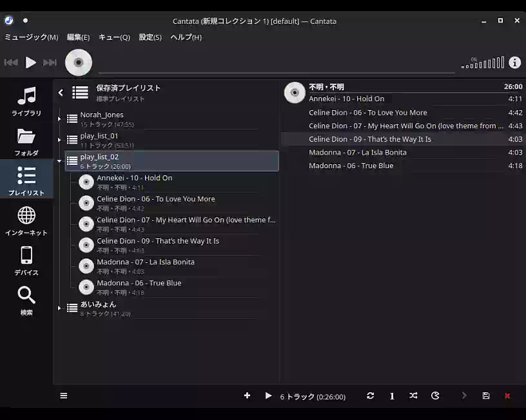Screen dimensions: 526x420
Task: Click disc icon beside tree Annekei track
Action: click(x=86, y=182)
